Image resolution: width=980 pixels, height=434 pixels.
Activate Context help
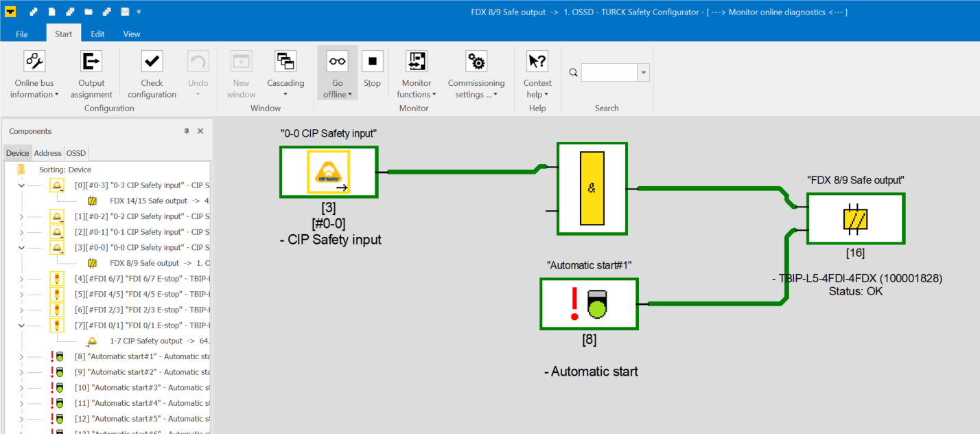click(537, 74)
